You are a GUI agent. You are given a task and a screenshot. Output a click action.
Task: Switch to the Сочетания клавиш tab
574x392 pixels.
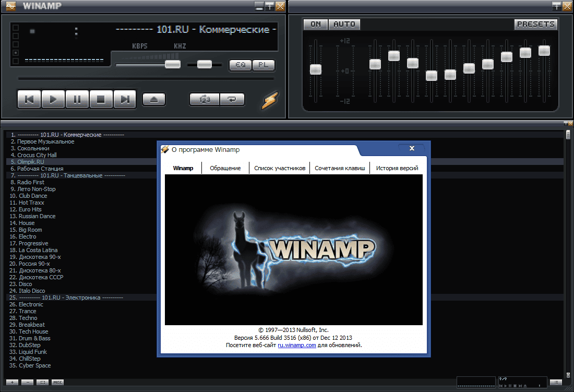(x=340, y=168)
